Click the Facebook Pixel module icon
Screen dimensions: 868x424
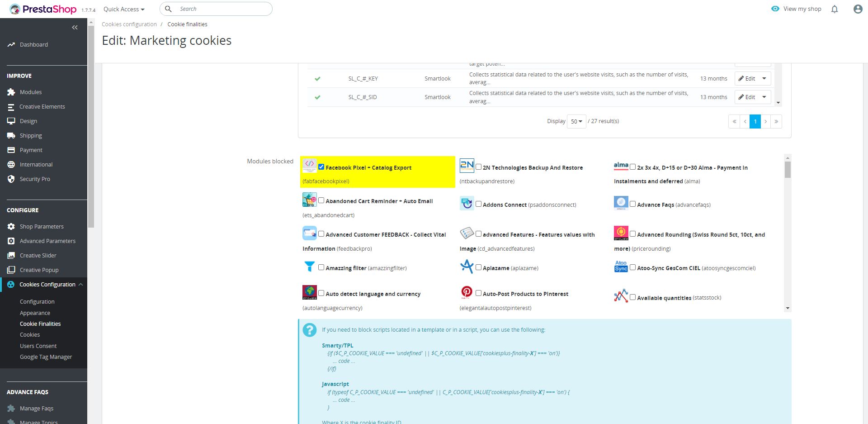(310, 165)
